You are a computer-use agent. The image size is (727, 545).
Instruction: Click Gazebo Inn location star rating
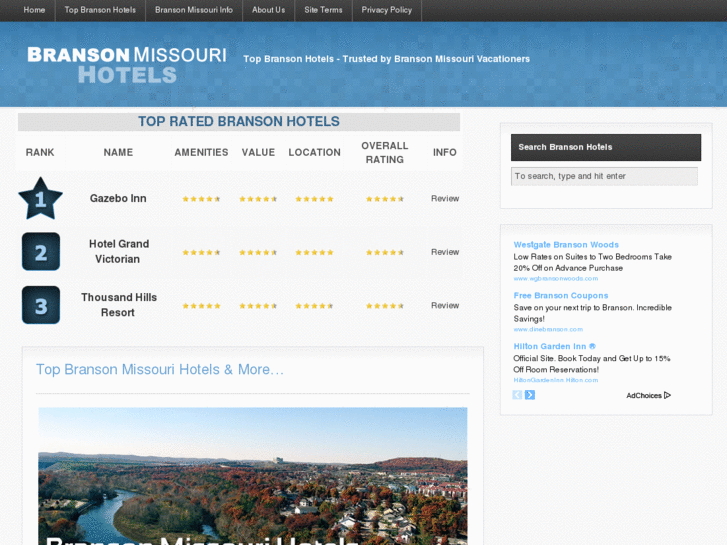(314, 199)
